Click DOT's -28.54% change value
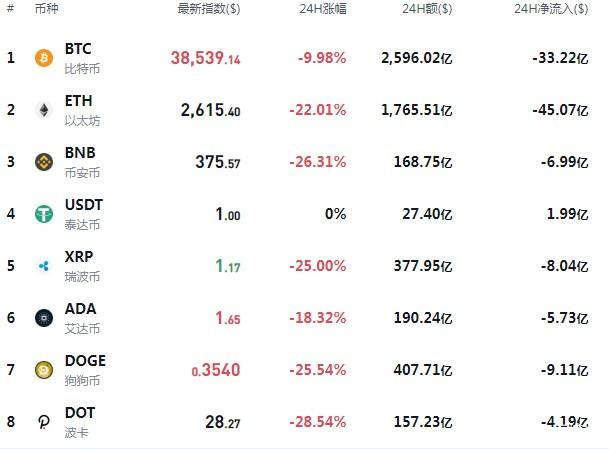Image resolution: width=609 pixels, height=449 pixels. 318,422
